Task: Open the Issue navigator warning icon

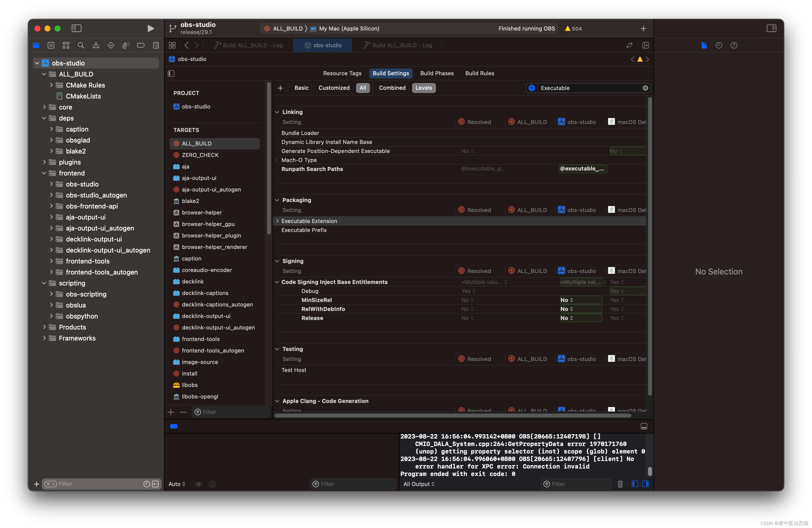Action: (96, 45)
